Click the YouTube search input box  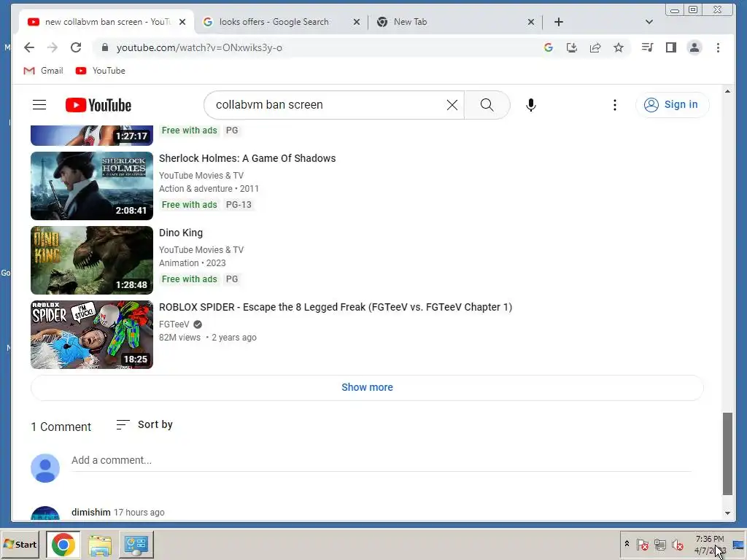329,105
